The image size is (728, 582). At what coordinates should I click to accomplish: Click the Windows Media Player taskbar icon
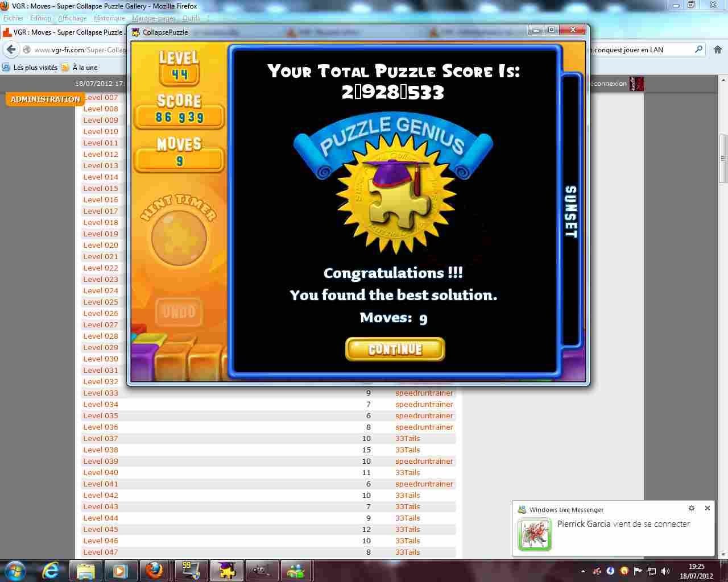coord(119,570)
